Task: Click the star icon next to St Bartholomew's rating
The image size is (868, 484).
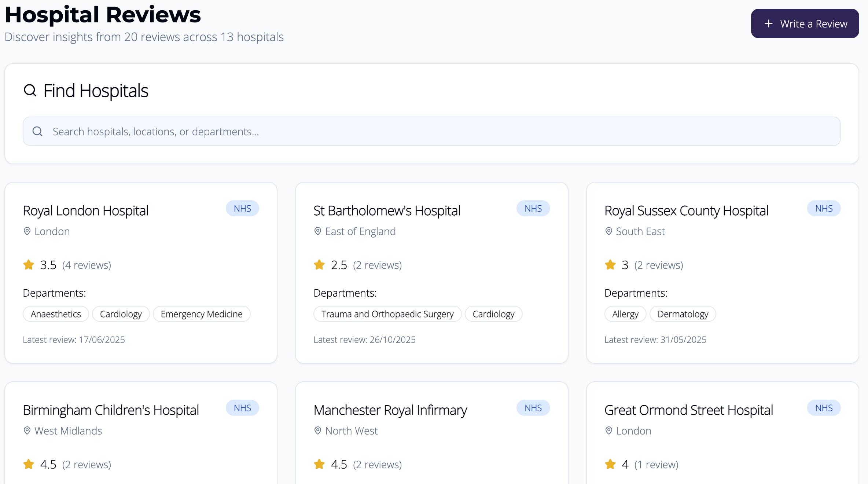Action: tap(319, 264)
